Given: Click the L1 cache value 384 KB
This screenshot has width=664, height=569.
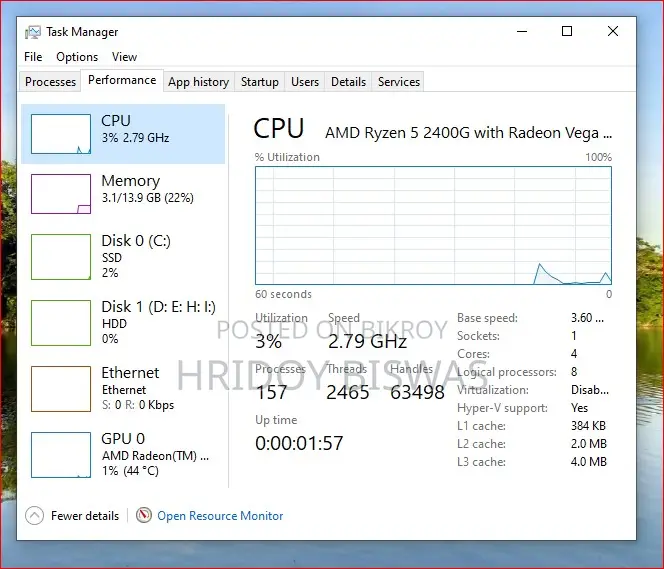Looking at the screenshot, I should (588, 426).
